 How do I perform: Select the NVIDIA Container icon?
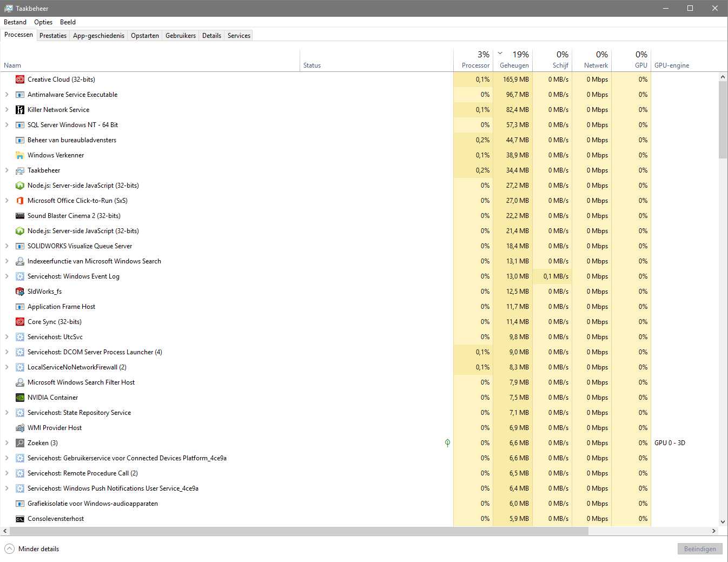tap(20, 398)
